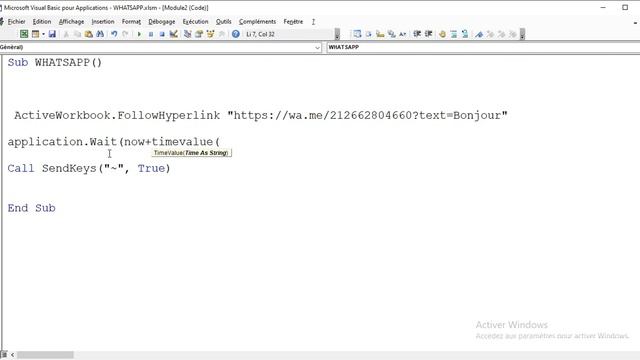Click the wa.me hyperlink URL string

coord(367,115)
